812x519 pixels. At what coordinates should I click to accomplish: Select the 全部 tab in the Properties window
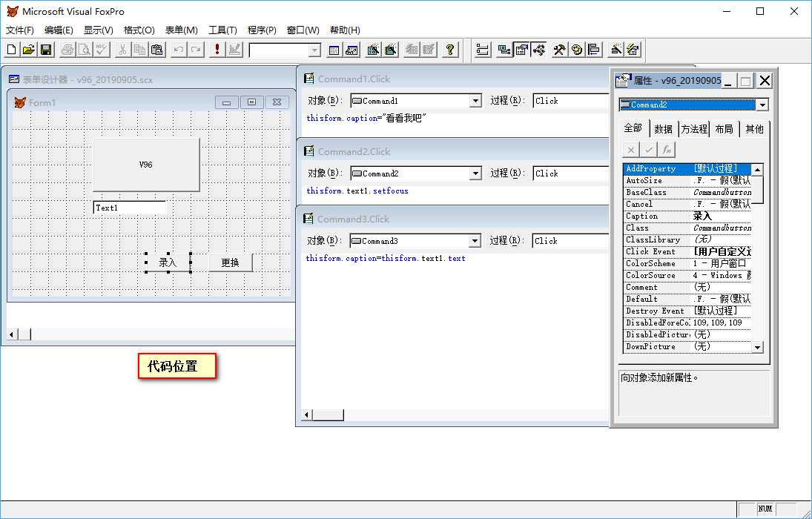click(x=633, y=128)
